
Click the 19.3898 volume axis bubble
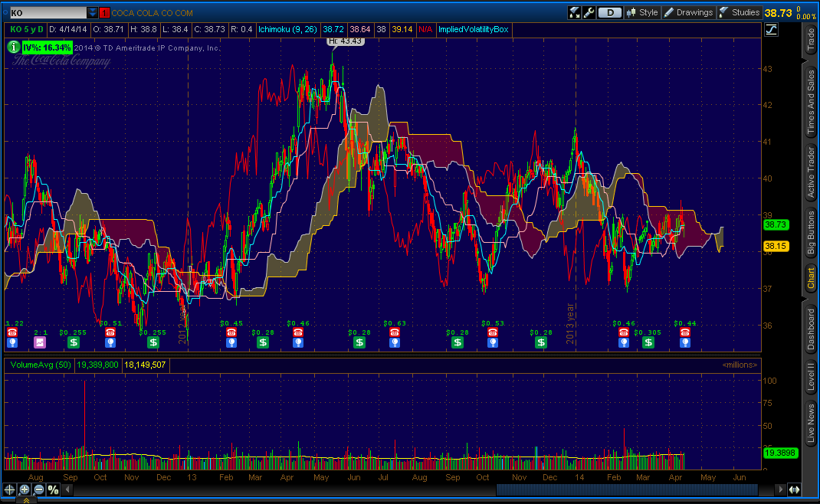779,453
